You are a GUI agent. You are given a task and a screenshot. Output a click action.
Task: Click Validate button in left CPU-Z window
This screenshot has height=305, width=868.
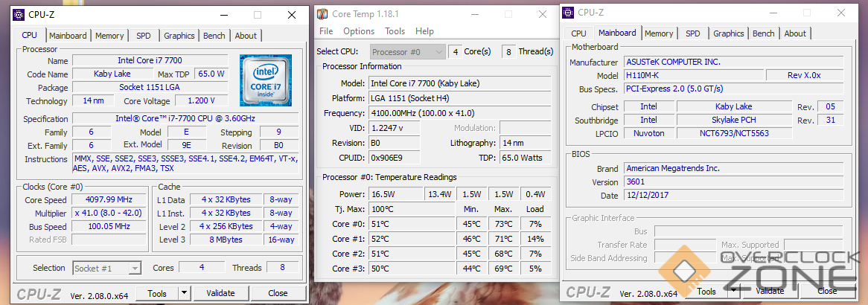click(x=221, y=293)
